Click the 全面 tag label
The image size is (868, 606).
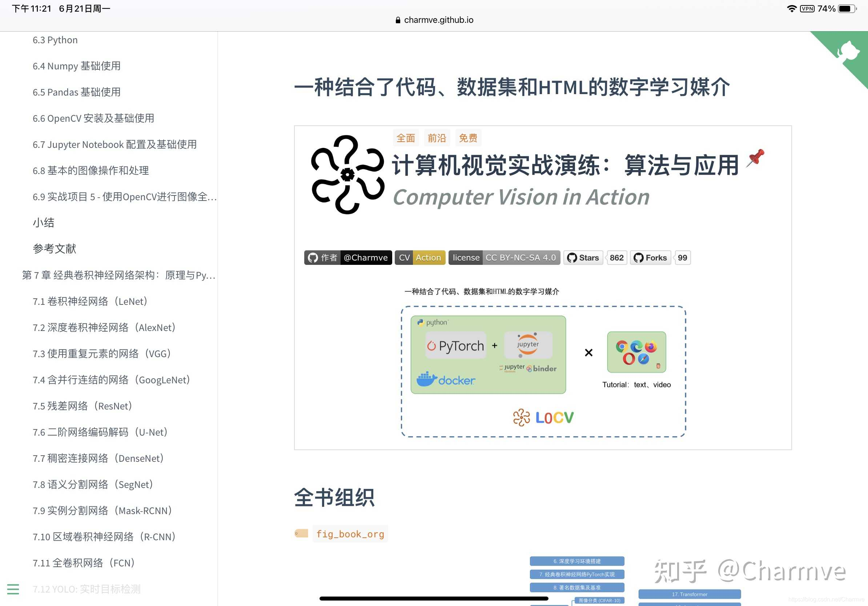click(x=406, y=138)
